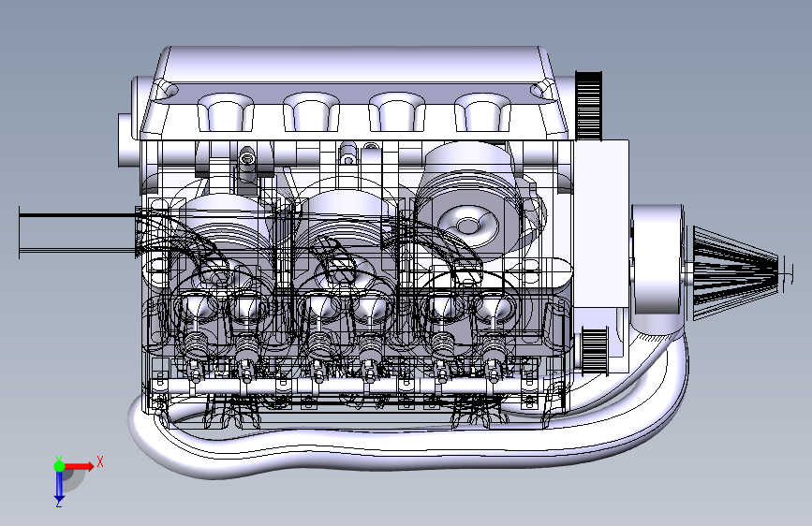Select the cylindrical housing beside cone filter

click(x=657, y=259)
